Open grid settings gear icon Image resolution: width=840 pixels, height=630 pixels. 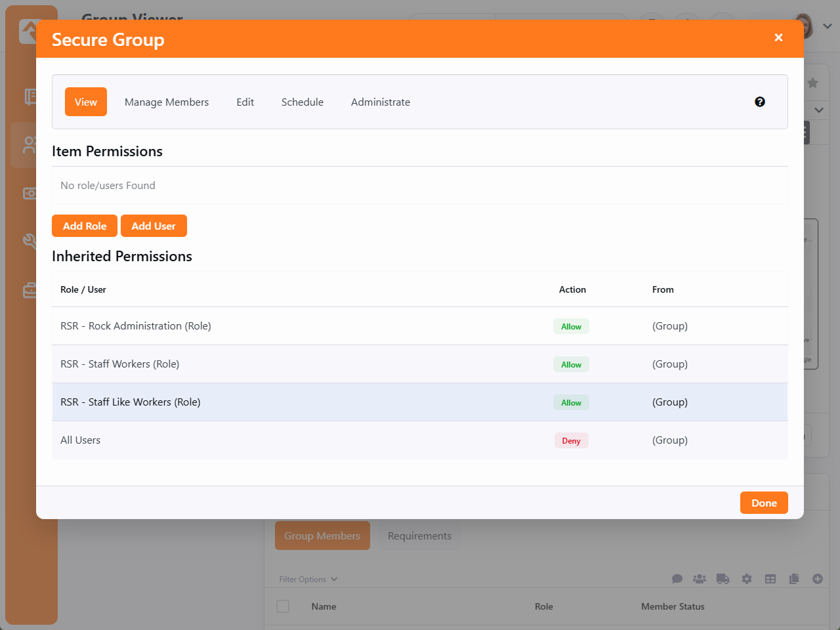pos(747,579)
